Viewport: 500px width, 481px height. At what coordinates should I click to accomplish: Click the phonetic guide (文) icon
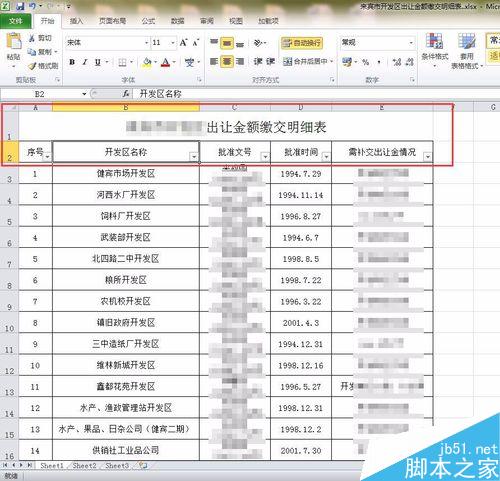189,62
